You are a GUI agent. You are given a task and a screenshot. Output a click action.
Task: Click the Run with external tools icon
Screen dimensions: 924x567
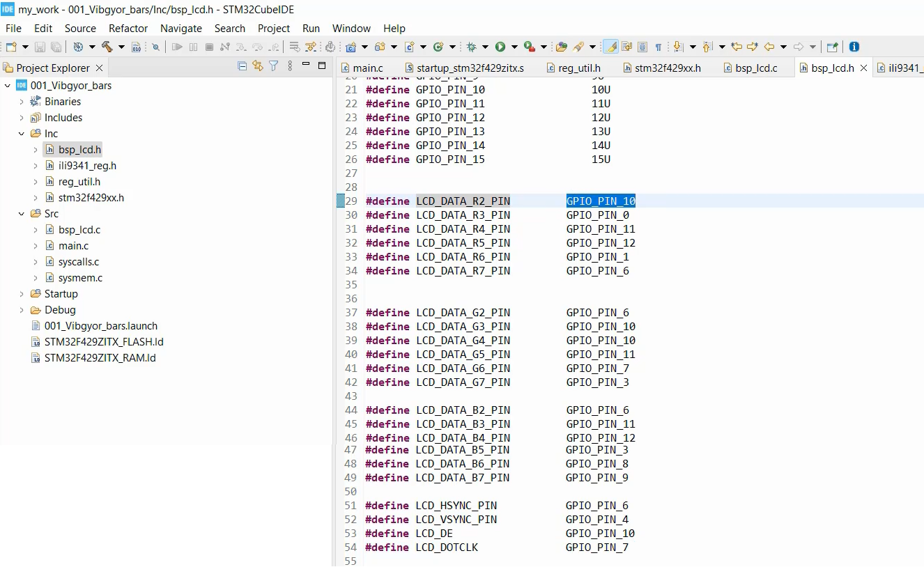click(529, 47)
